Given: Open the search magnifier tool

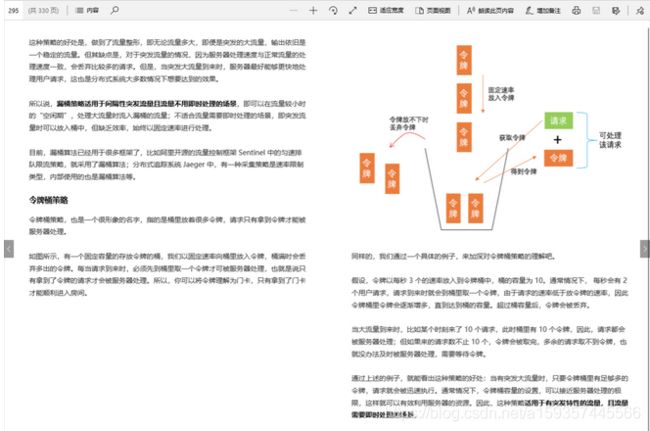Looking at the screenshot, I should pyautogui.click(x=115, y=10).
